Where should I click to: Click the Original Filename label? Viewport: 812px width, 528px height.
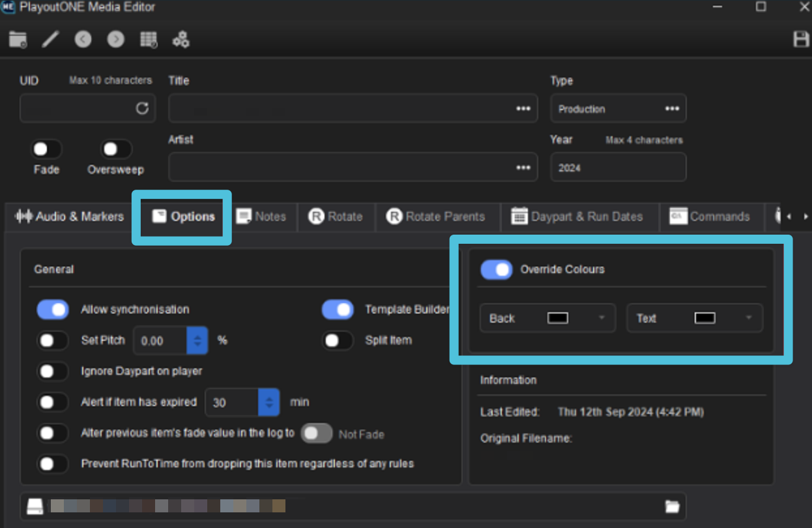click(x=526, y=438)
